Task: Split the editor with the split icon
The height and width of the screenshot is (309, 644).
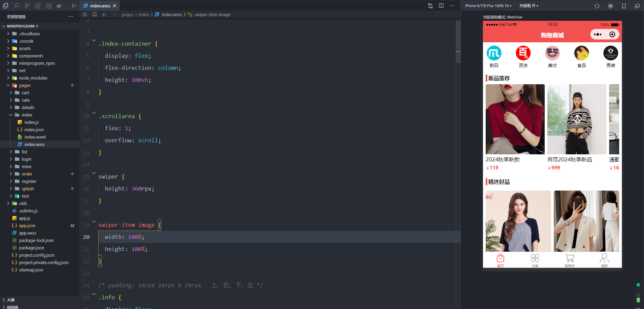Action: [441, 6]
